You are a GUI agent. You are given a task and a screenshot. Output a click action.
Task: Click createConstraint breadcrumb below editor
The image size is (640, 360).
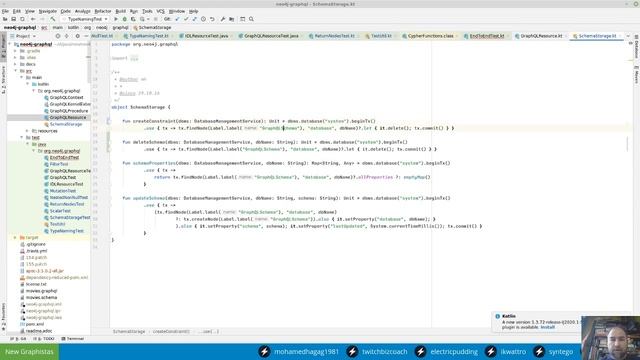click(x=171, y=331)
